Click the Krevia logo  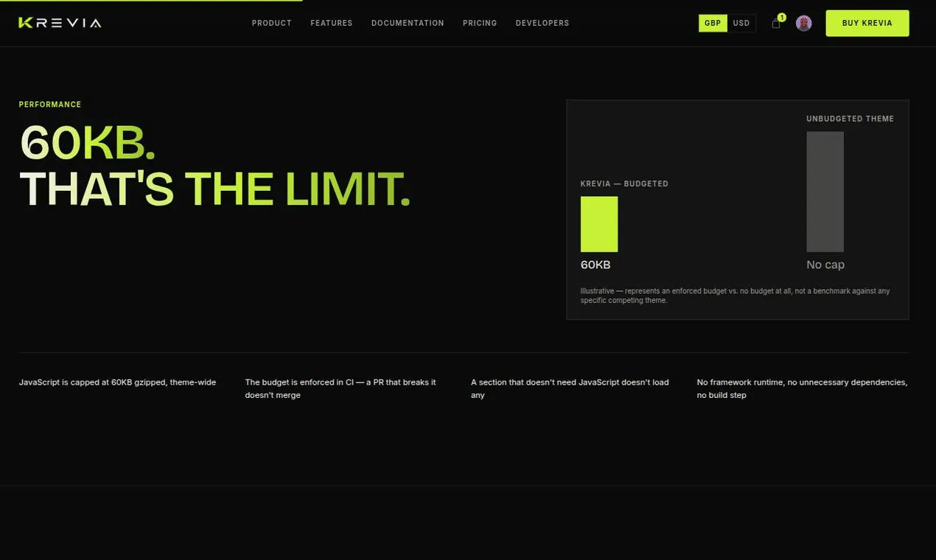click(x=60, y=23)
